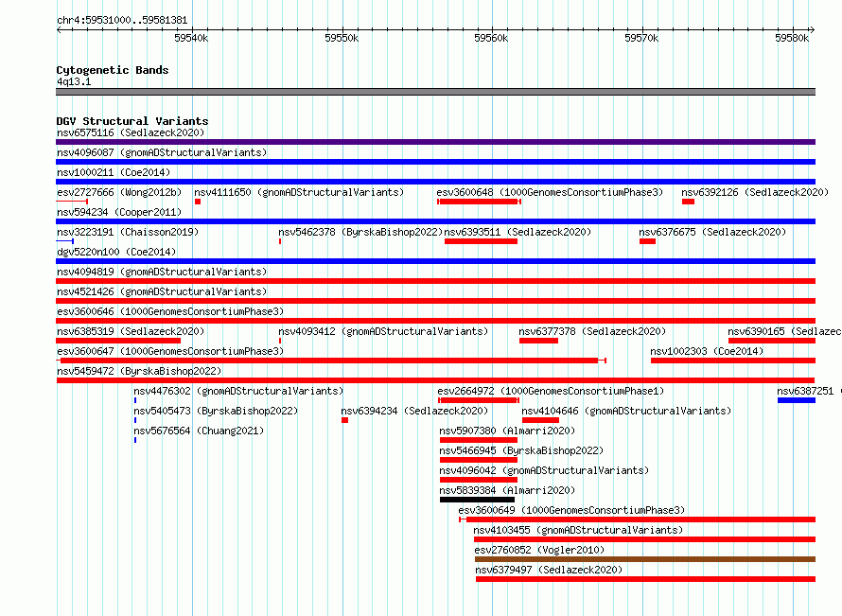842x616 pixels.
Task: Click nsv4103455 gnomAD variant label
Action: [578, 530]
